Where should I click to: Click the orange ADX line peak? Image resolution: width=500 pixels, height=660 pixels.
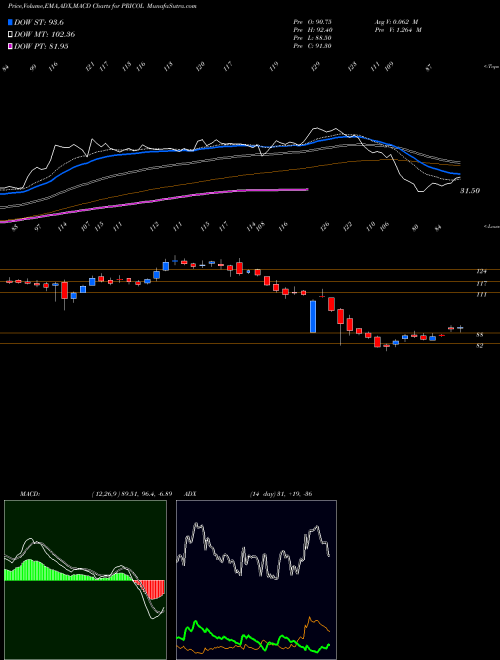310,619
